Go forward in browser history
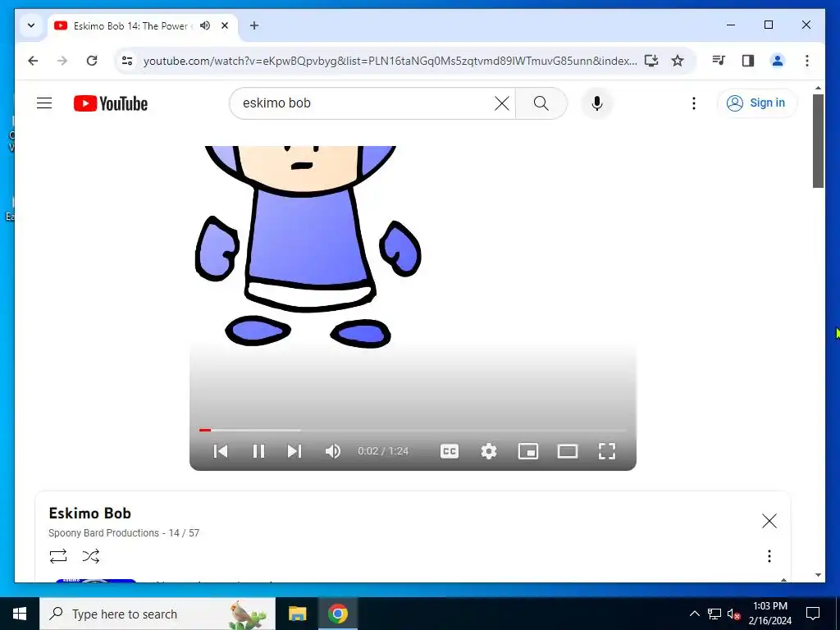Viewport: 840px width, 630px height. tap(62, 61)
